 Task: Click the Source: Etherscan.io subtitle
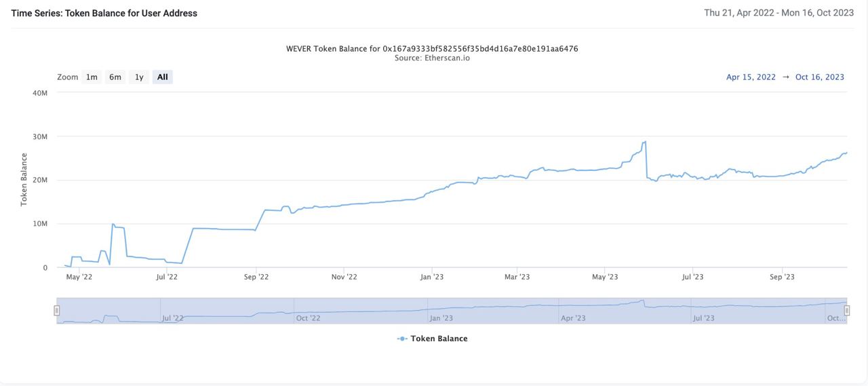tap(432, 58)
